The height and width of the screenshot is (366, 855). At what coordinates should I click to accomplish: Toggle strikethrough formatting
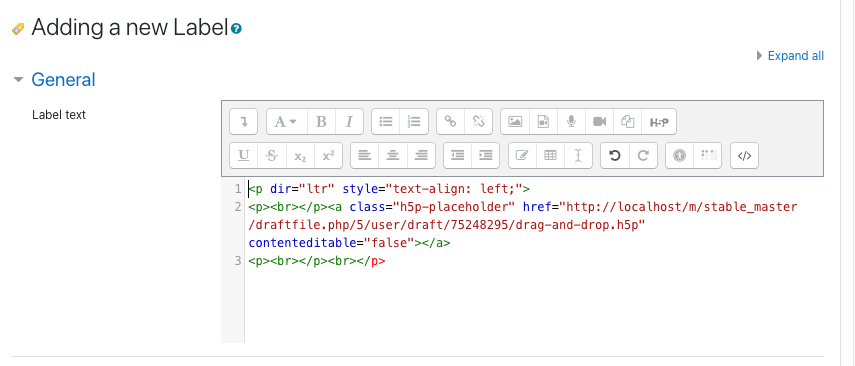click(x=272, y=155)
